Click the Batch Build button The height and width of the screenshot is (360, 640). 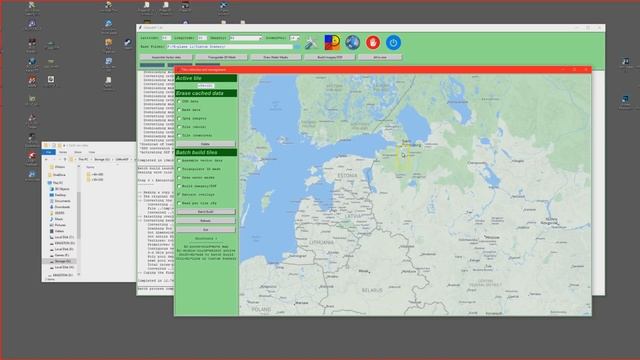[x=205, y=212]
